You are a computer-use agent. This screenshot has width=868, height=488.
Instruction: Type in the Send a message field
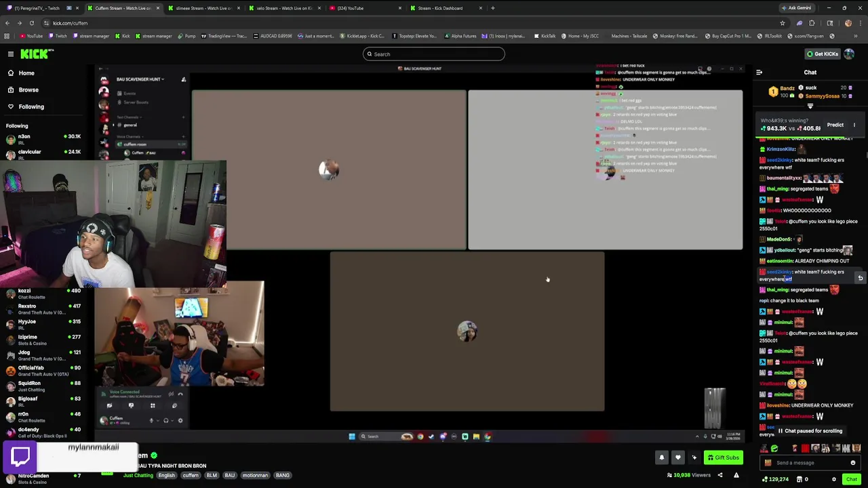point(810,463)
